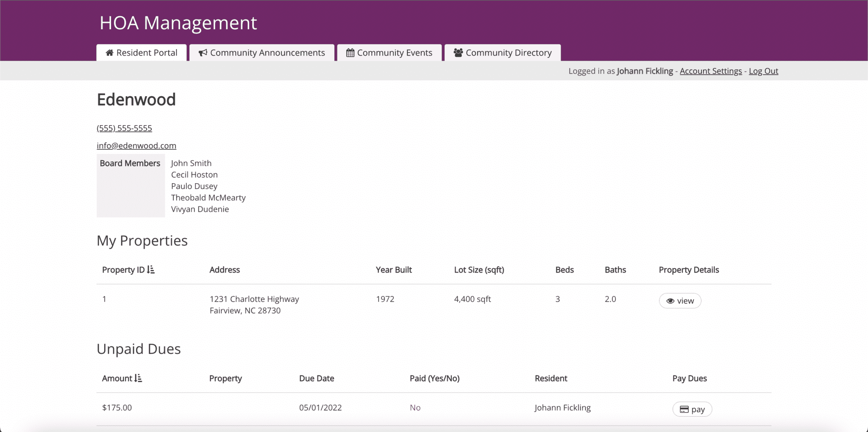868x432 pixels.
Task: Call the (555) 555-5555 phone link
Action: point(124,128)
